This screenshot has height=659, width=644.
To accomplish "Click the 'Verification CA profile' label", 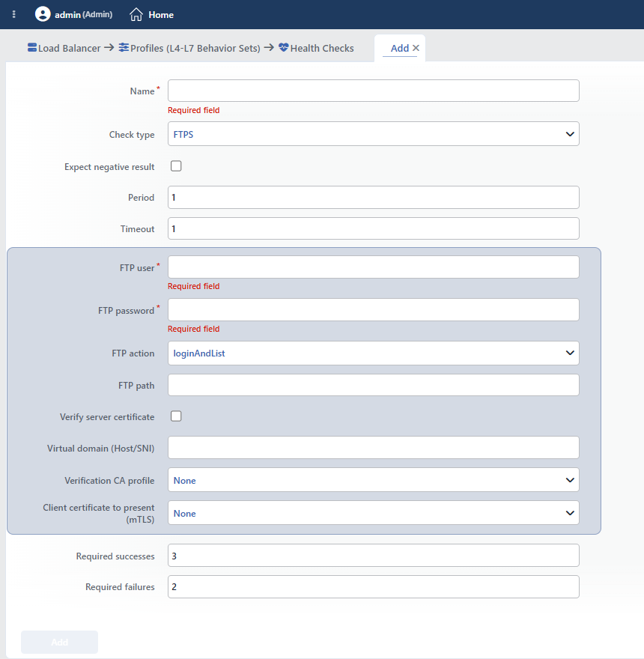I will (x=109, y=480).
